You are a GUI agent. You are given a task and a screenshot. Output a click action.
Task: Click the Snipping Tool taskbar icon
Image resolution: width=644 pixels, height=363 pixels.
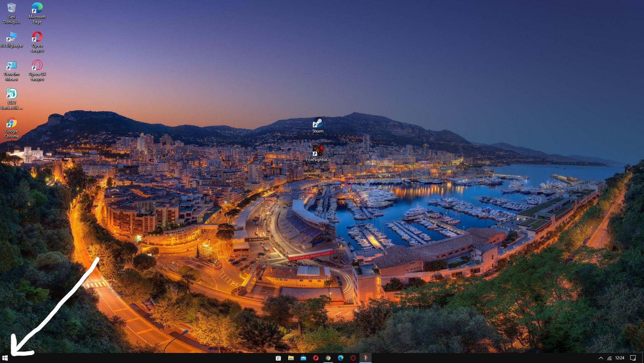[366, 358]
